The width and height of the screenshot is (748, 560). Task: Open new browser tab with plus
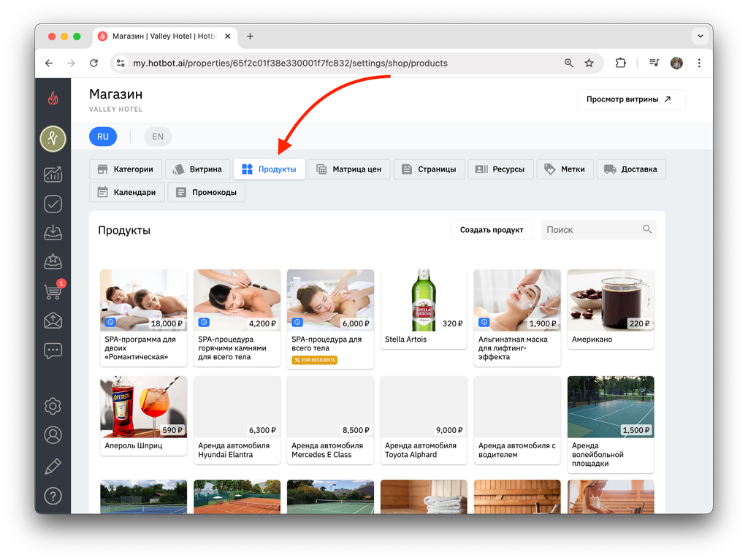click(x=250, y=37)
